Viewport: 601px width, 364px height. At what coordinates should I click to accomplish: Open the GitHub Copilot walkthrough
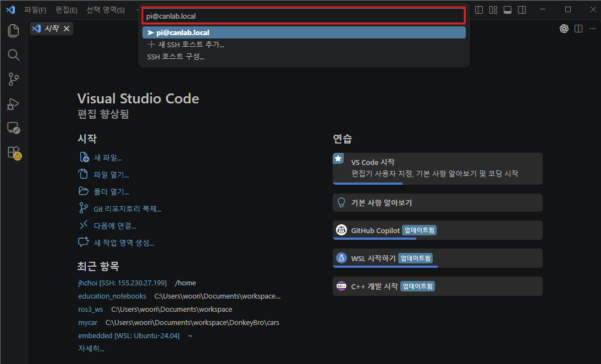tap(437, 230)
